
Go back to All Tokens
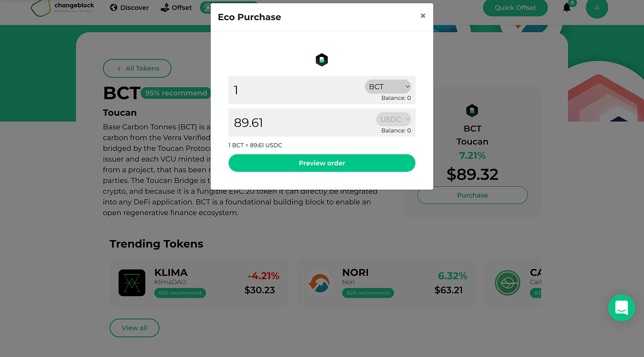(x=137, y=68)
